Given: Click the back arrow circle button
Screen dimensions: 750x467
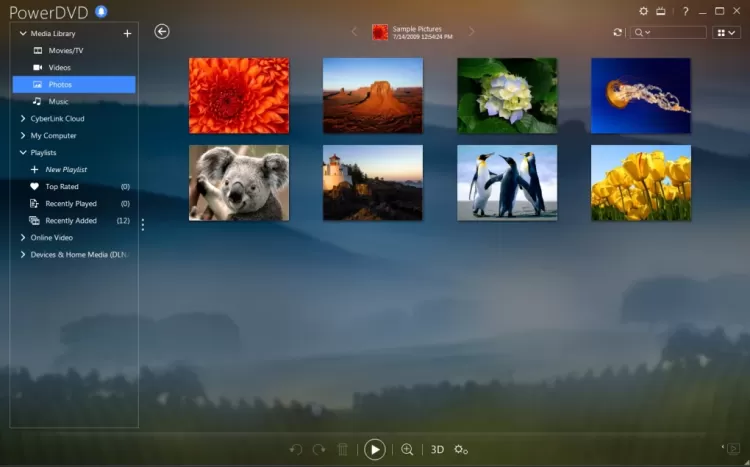Looking at the screenshot, I should pyautogui.click(x=162, y=32).
